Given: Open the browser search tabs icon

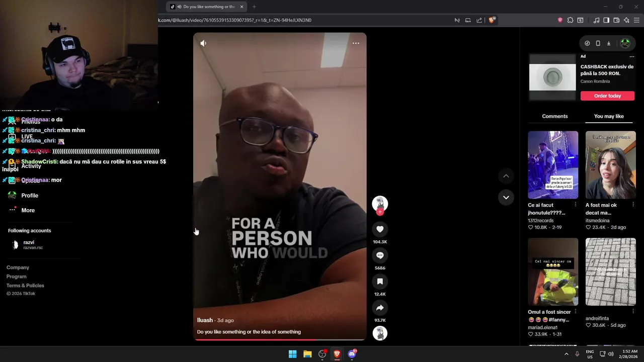Looking at the screenshot, I should coord(580,20).
